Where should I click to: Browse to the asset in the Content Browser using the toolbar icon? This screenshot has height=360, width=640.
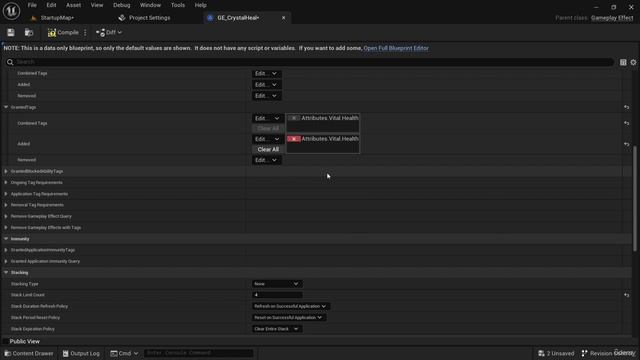(29, 32)
